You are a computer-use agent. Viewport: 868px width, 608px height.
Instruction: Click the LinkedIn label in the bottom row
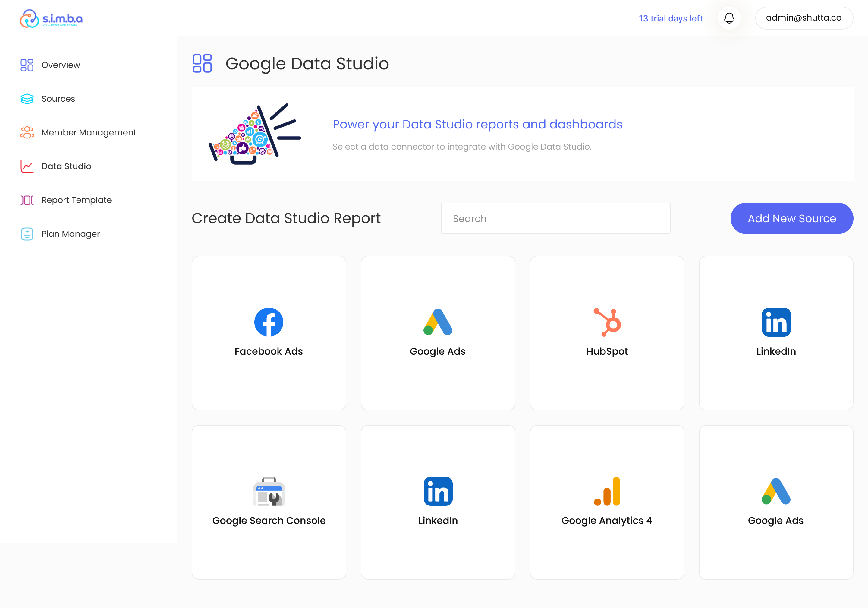coord(438,521)
